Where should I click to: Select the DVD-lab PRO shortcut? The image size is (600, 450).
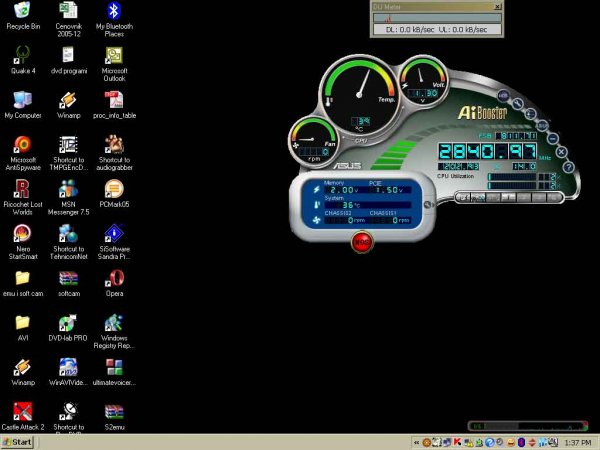pyautogui.click(x=68, y=327)
